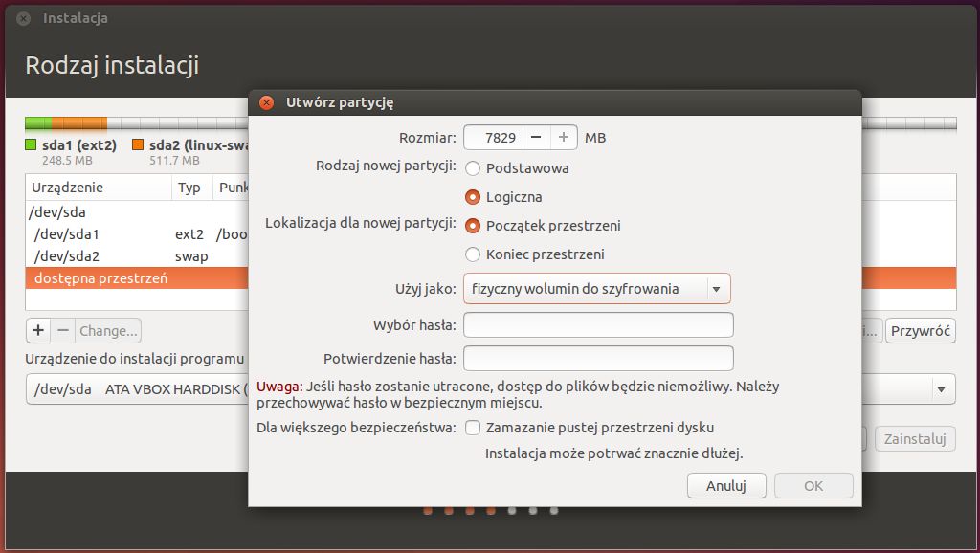Click the Wybór hasła password field
Screen dimensions: 980x553
point(597,325)
